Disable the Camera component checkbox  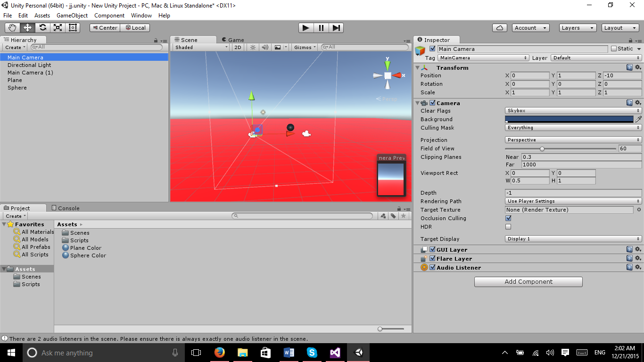[x=432, y=103]
